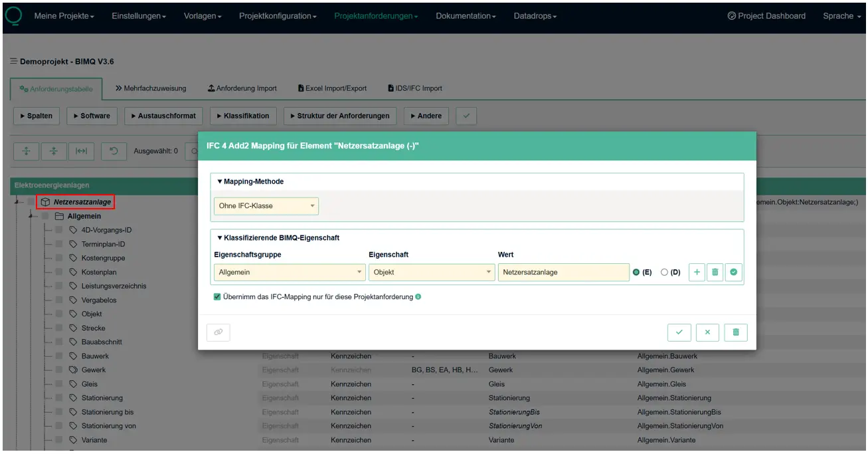The image size is (868, 454).
Task: Add a new classifying property row
Action: click(x=697, y=273)
